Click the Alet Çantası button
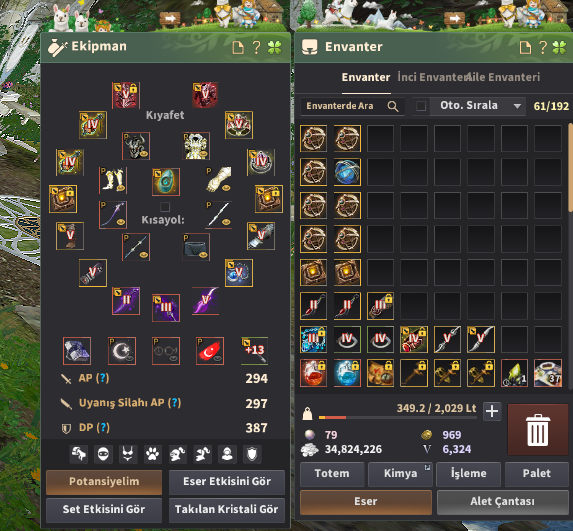 [x=502, y=501]
